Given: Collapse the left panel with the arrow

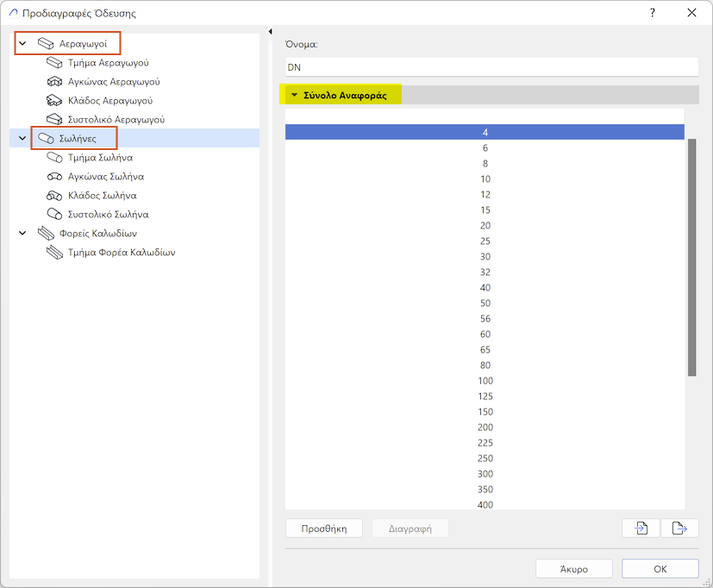Looking at the screenshot, I should click(270, 31).
